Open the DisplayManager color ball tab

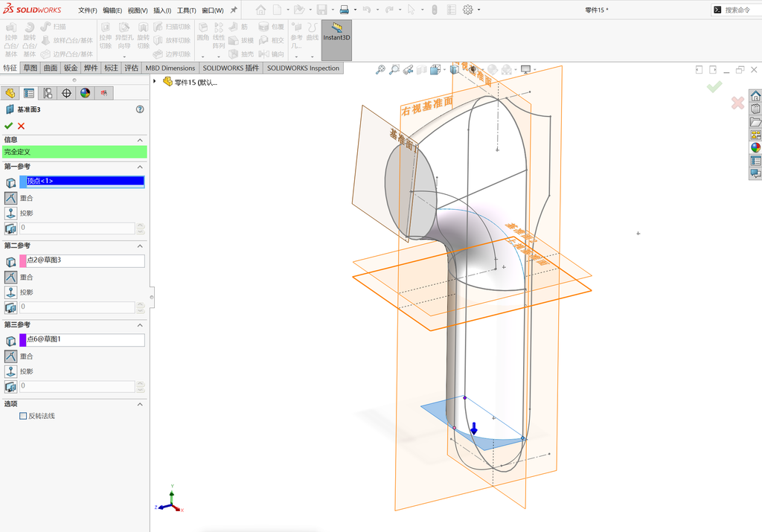[86, 93]
